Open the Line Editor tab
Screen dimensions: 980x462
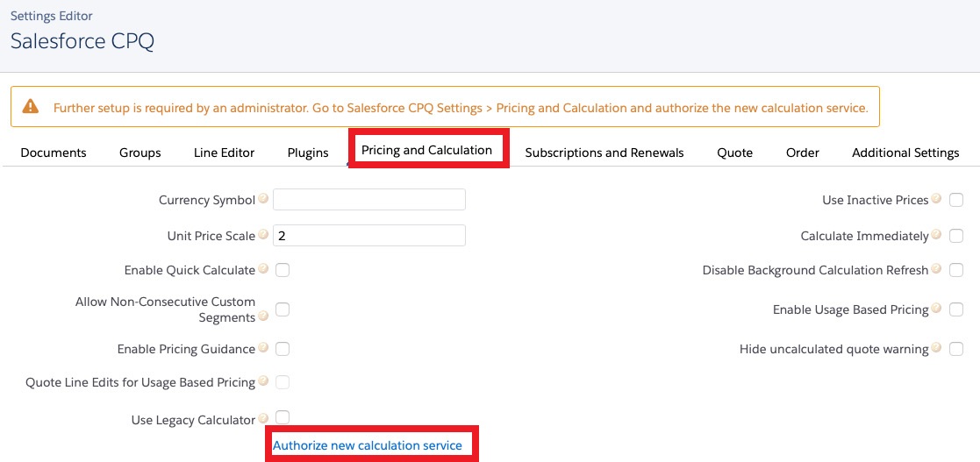224,153
